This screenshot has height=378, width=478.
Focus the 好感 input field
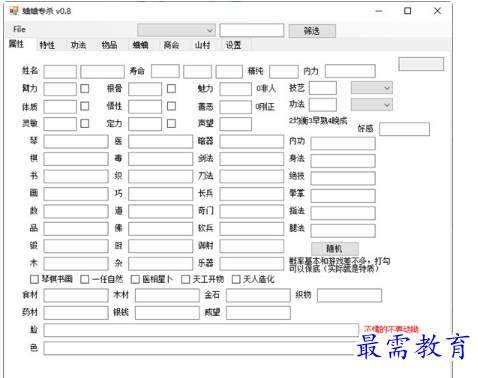(404, 129)
